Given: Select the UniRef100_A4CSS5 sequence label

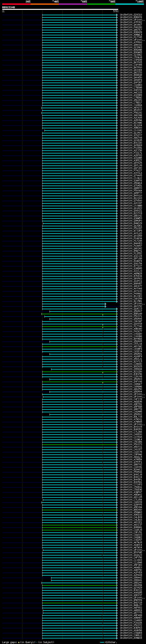Looking at the screenshot, I should (x=131, y=93).
